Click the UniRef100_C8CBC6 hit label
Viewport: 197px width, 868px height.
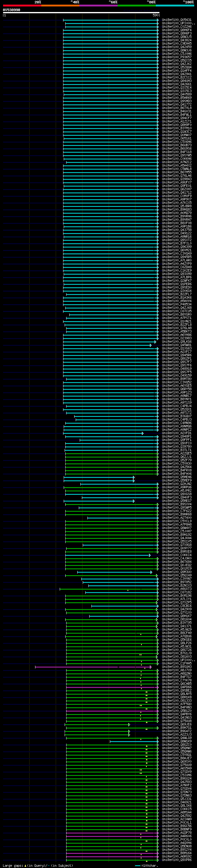[176, 606]
